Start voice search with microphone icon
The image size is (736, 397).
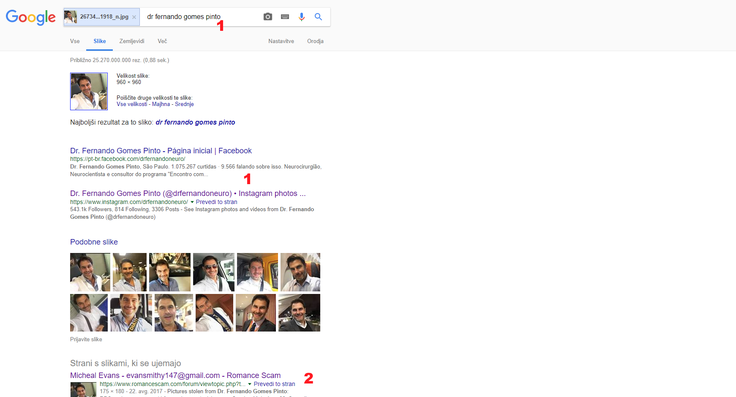pyautogui.click(x=301, y=16)
